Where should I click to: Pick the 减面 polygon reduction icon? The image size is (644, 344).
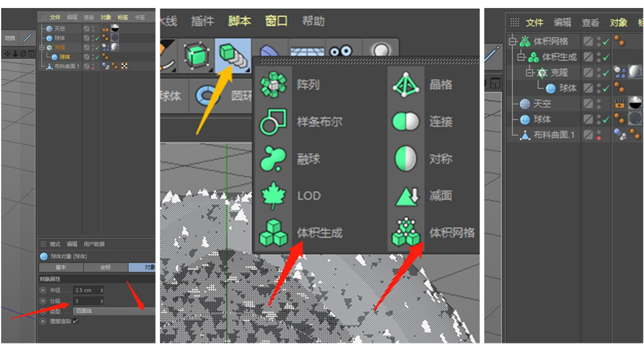point(406,196)
